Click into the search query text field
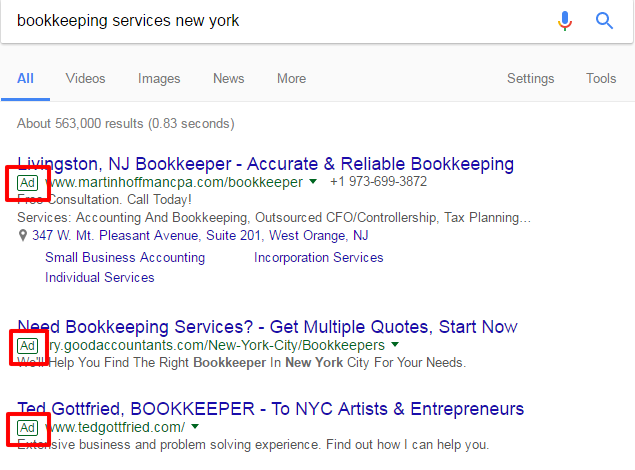The width and height of the screenshot is (635, 470). tap(279, 21)
